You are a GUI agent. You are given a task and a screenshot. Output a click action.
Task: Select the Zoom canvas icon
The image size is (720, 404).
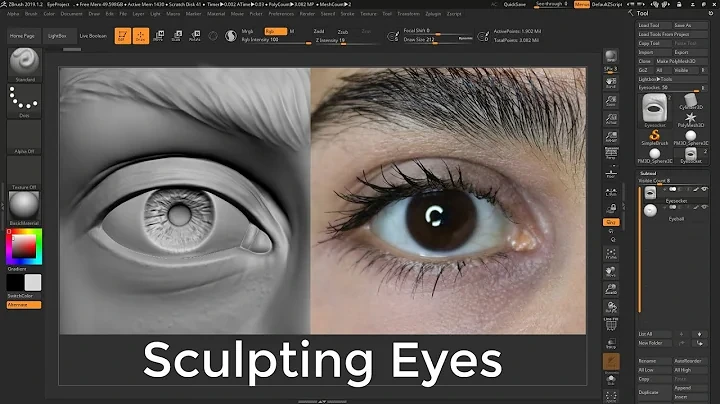(611, 101)
